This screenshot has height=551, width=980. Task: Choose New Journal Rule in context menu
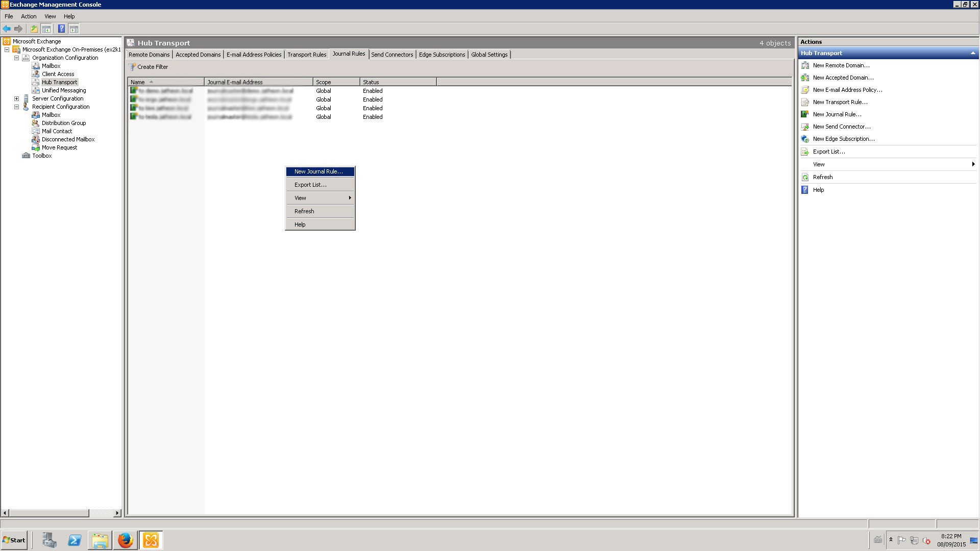pyautogui.click(x=320, y=171)
